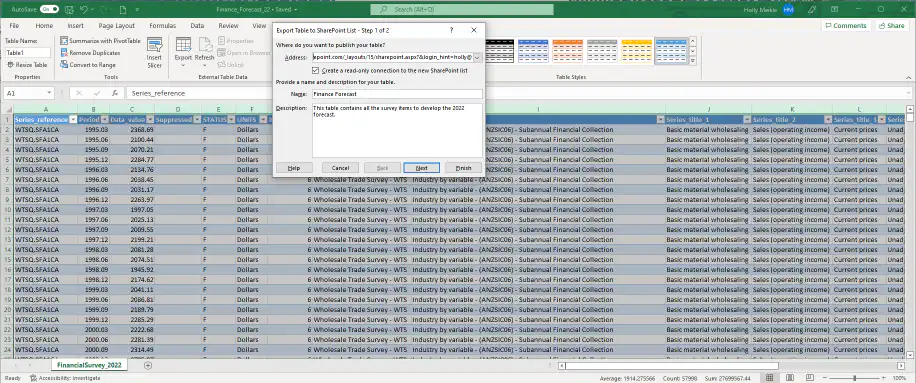Click the dialog Help question mark icon
This screenshot has width=916, height=383.
452,30
